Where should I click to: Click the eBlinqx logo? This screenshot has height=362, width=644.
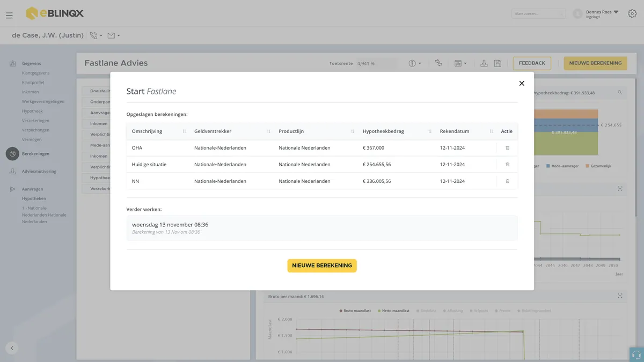click(55, 13)
